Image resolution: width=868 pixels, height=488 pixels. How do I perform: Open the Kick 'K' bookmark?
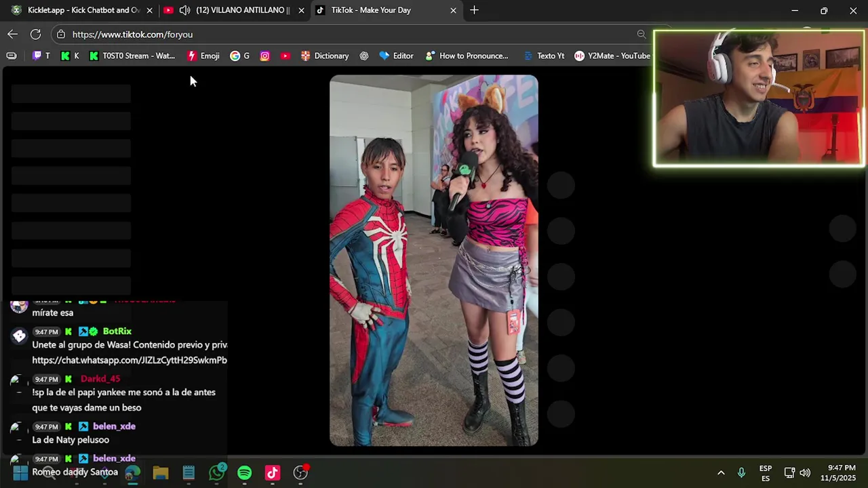point(69,56)
